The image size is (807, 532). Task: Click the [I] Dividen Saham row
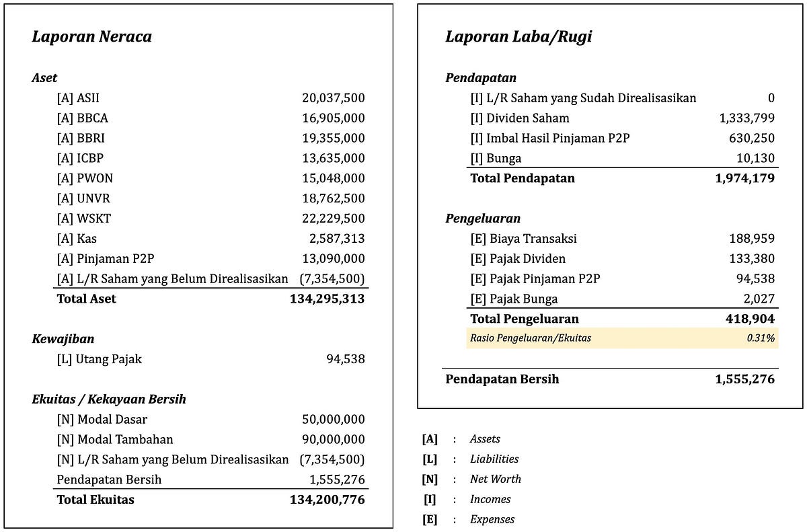[x=623, y=118]
